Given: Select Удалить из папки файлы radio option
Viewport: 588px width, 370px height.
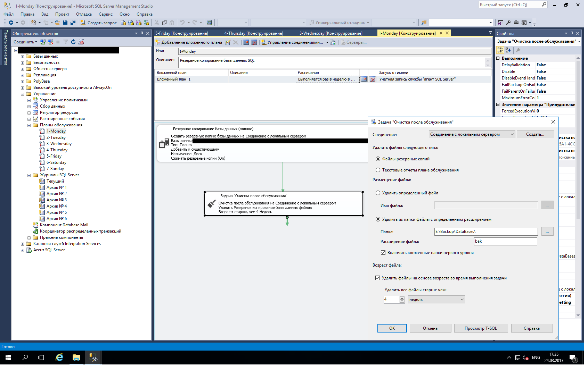Looking at the screenshot, I should tap(378, 219).
